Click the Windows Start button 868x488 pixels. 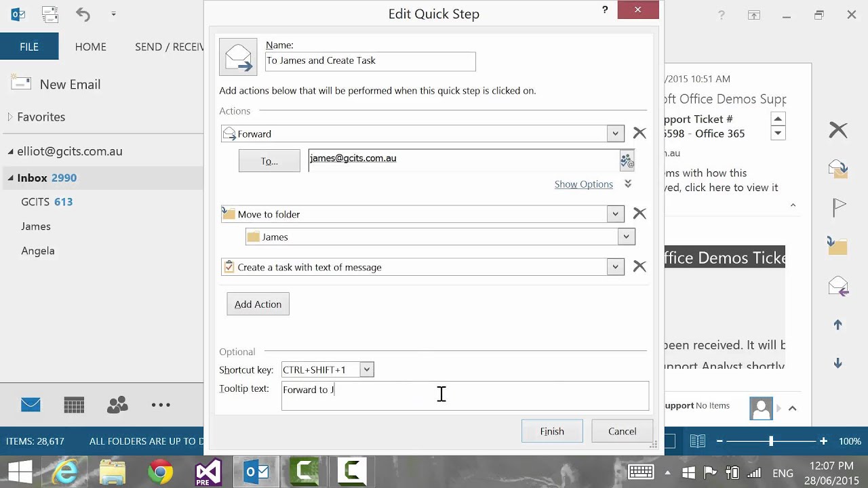[19, 472]
